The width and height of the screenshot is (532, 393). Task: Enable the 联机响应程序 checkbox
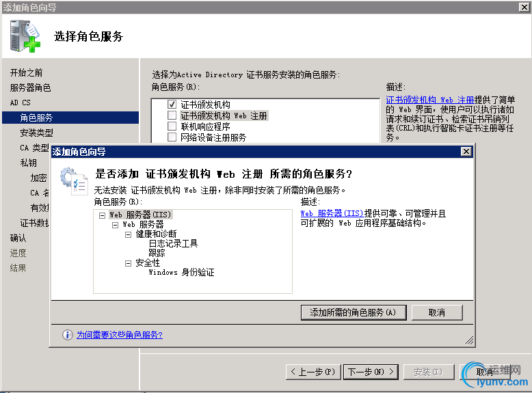[x=172, y=126]
